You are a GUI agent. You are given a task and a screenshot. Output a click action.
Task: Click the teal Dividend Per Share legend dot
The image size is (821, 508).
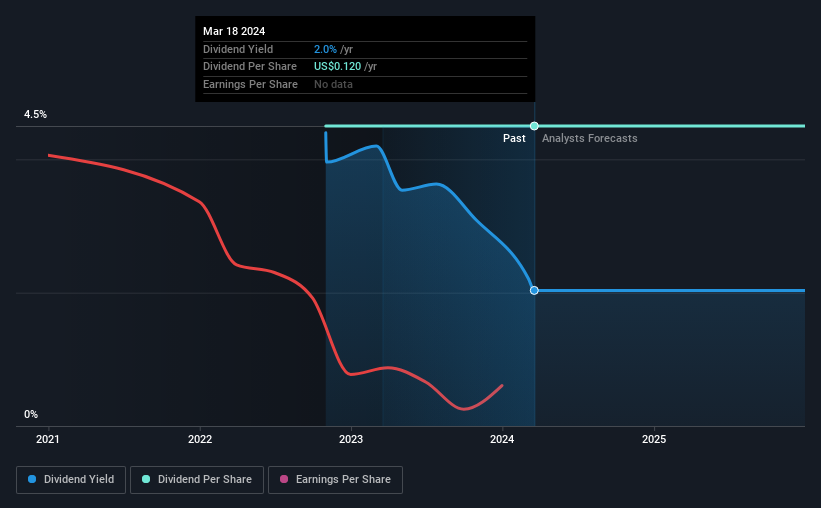[146, 479]
